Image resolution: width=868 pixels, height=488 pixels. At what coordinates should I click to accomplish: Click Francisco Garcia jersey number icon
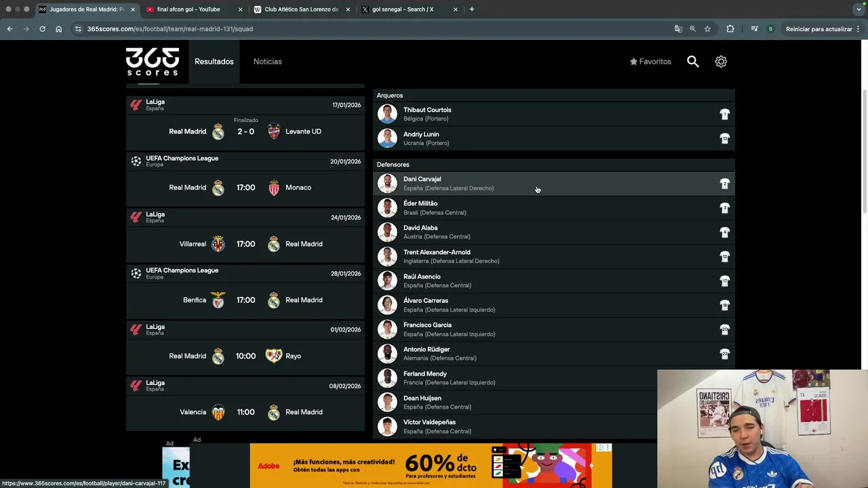(724, 329)
